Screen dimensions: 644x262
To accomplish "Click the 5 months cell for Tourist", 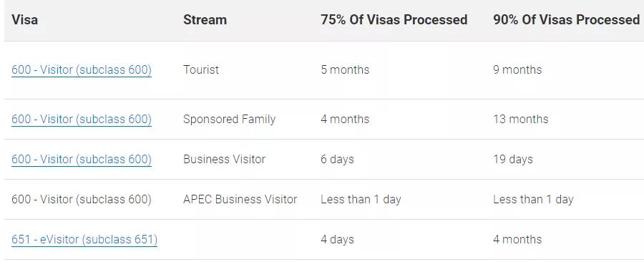I will (x=345, y=70).
